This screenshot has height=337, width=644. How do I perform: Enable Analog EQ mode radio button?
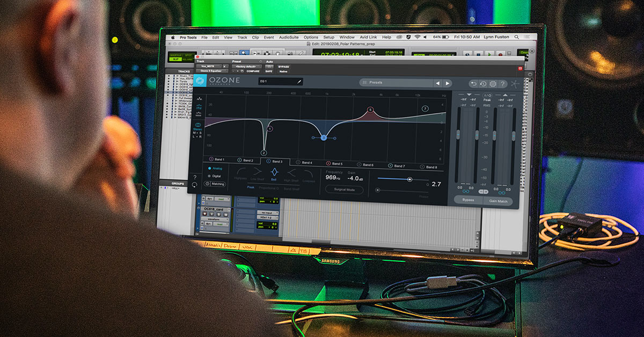pyautogui.click(x=209, y=169)
